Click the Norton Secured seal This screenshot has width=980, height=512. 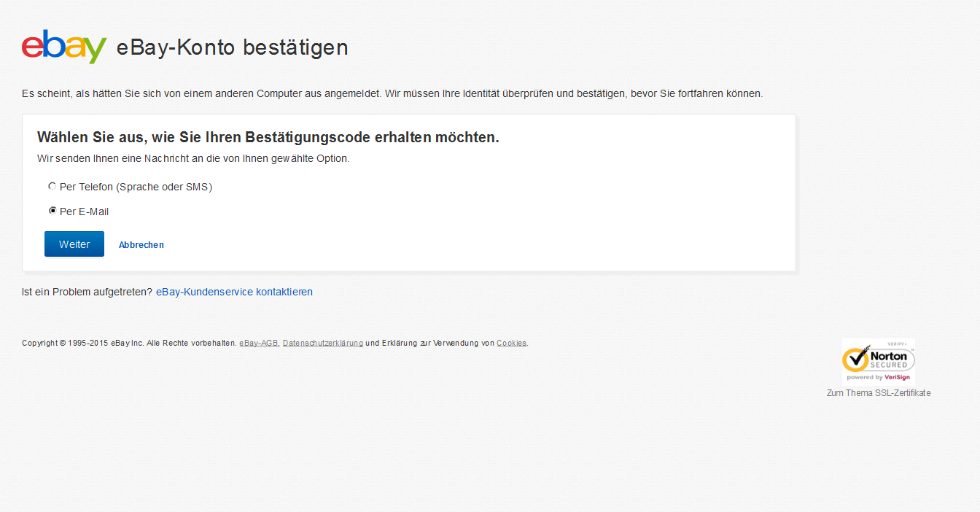pyautogui.click(x=878, y=361)
